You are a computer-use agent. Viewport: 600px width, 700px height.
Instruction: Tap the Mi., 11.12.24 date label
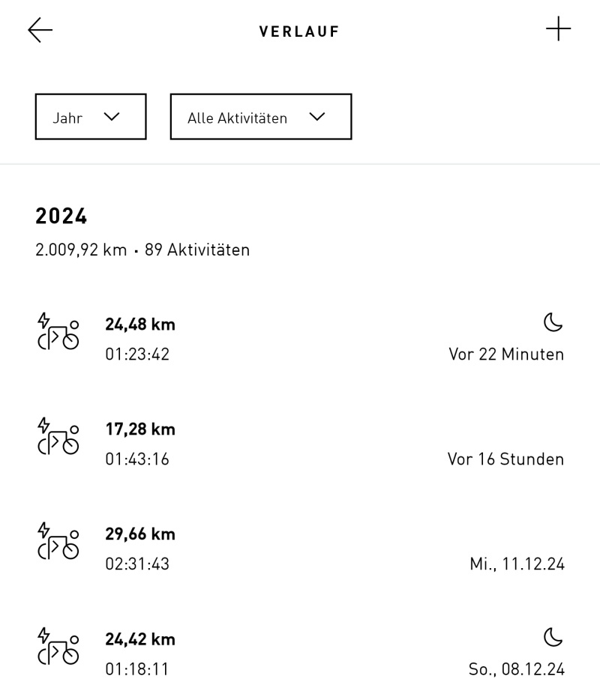[x=517, y=564]
